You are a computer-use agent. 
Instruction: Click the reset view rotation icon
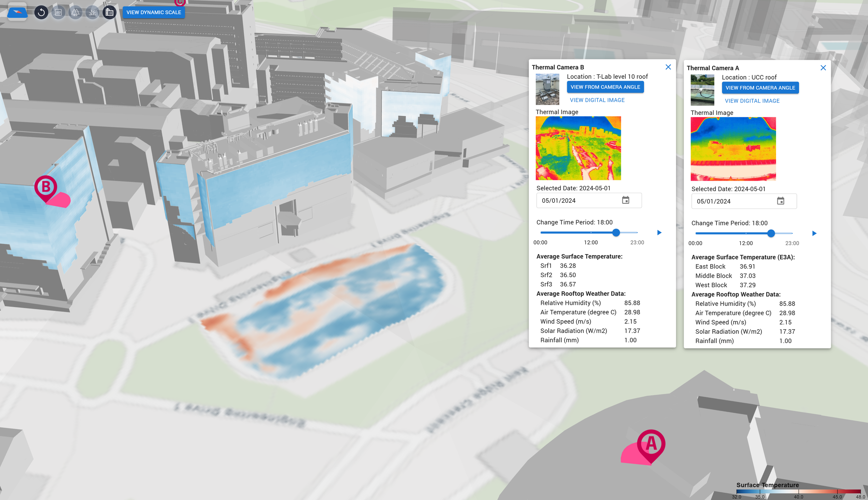(x=41, y=12)
